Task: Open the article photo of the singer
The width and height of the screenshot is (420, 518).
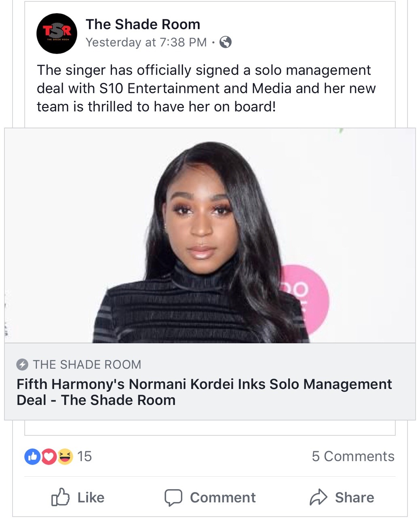Action: [x=210, y=236]
